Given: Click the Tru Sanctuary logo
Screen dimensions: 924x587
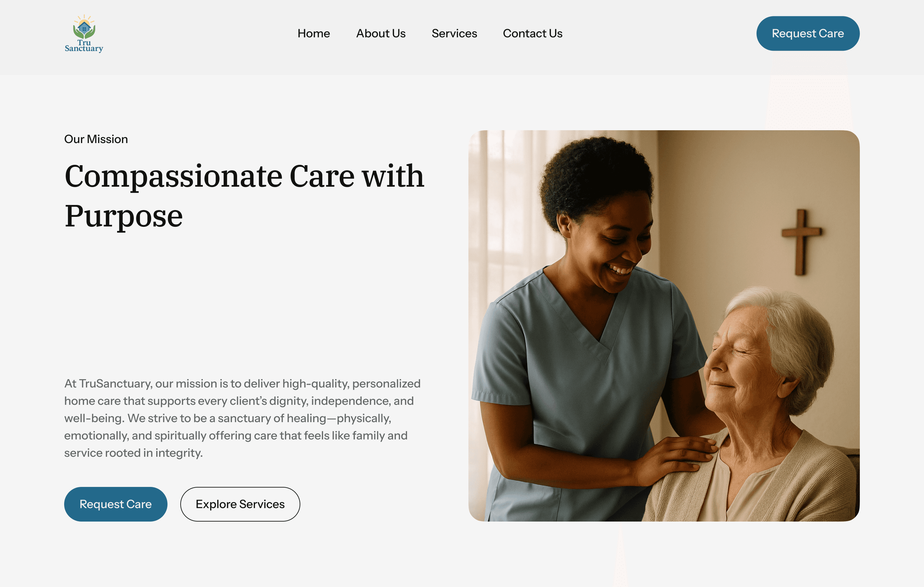Looking at the screenshot, I should [84, 33].
